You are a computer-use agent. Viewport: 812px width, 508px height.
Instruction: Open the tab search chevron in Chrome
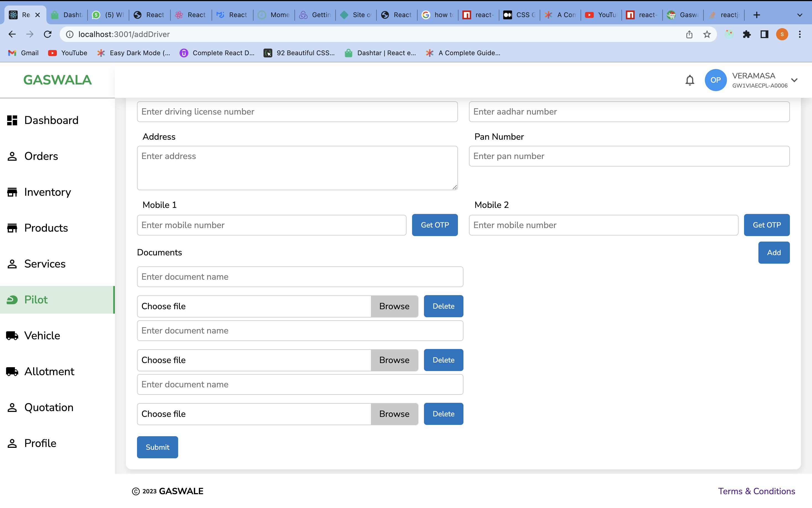click(800, 15)
